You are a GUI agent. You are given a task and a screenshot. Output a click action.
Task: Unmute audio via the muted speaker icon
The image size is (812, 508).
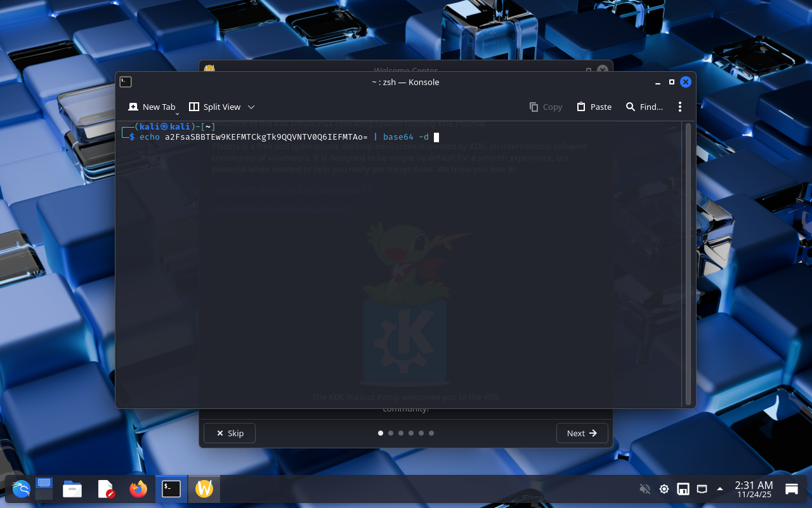[645, 489]
